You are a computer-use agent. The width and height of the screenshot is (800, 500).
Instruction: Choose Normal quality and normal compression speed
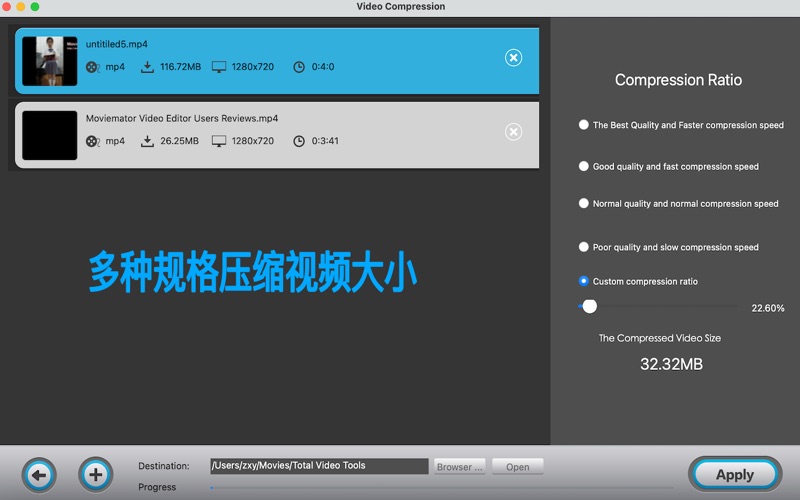tap(584, 203)
